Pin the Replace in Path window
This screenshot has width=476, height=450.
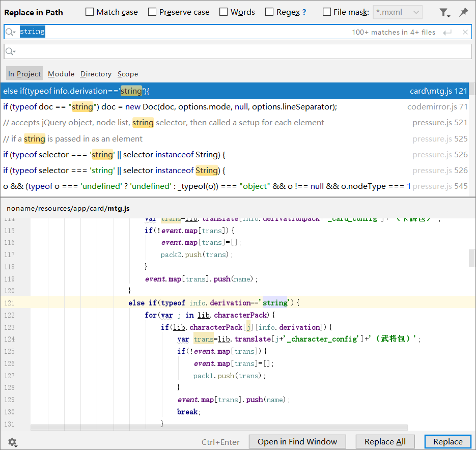click(463, 12)
